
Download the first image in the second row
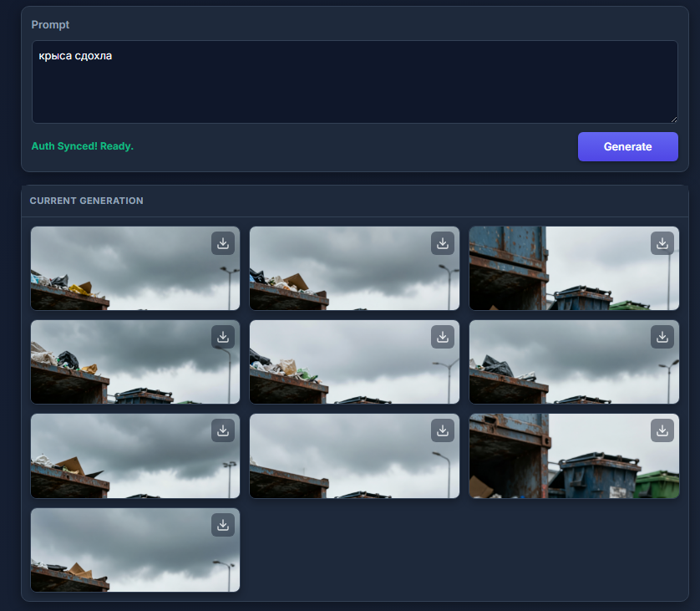point(223,337)
